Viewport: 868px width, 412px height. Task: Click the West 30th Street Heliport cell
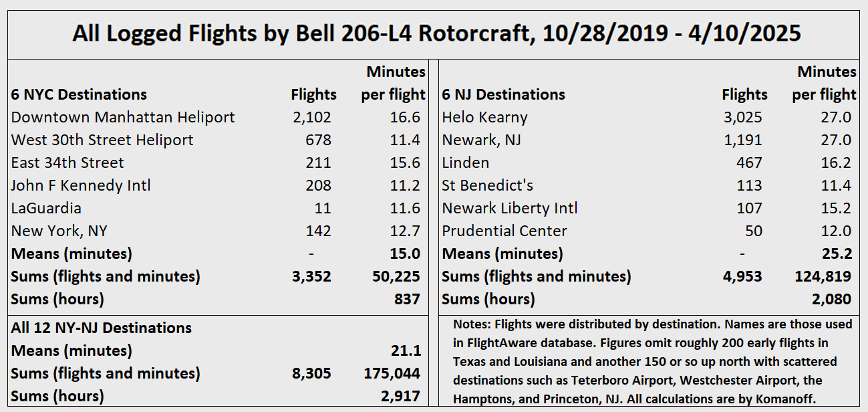tap(102, 140)
